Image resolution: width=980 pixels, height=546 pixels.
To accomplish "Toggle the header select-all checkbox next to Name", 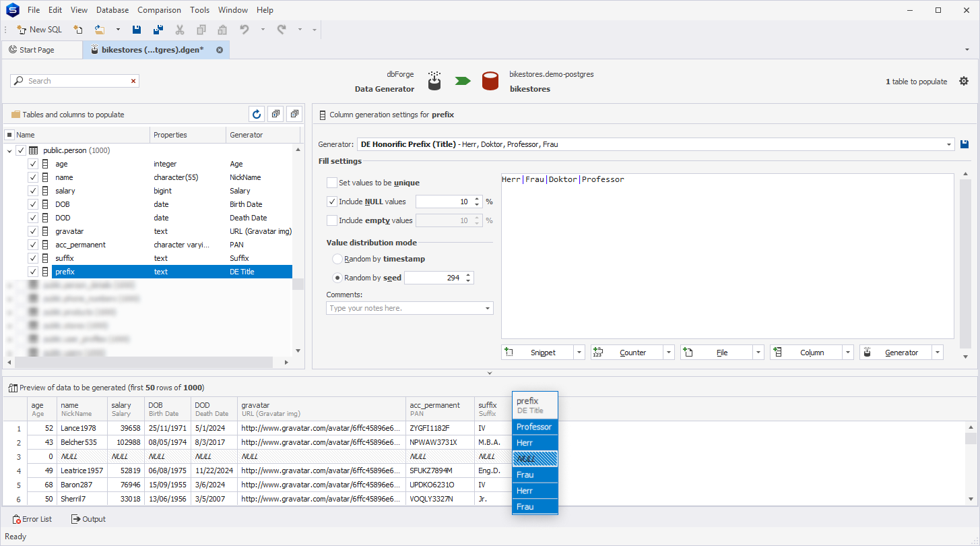I will 9,135.
